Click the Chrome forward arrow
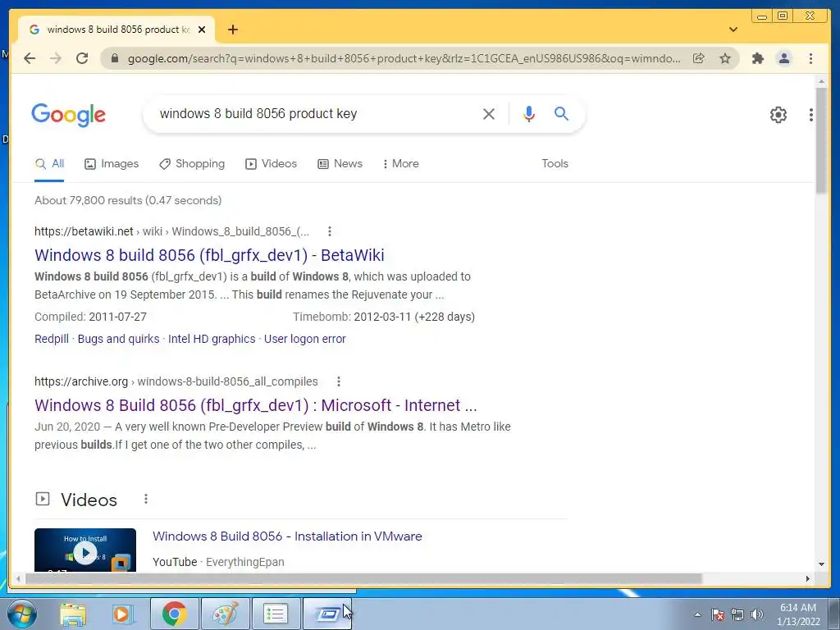840x630 pixels. [x=56, y=58]
